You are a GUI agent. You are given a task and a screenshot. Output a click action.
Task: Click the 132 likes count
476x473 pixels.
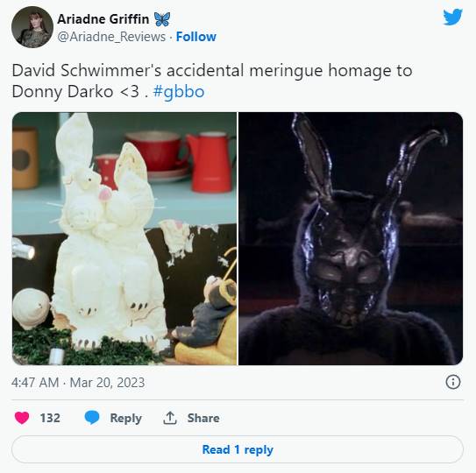click(x=50, y=418)
